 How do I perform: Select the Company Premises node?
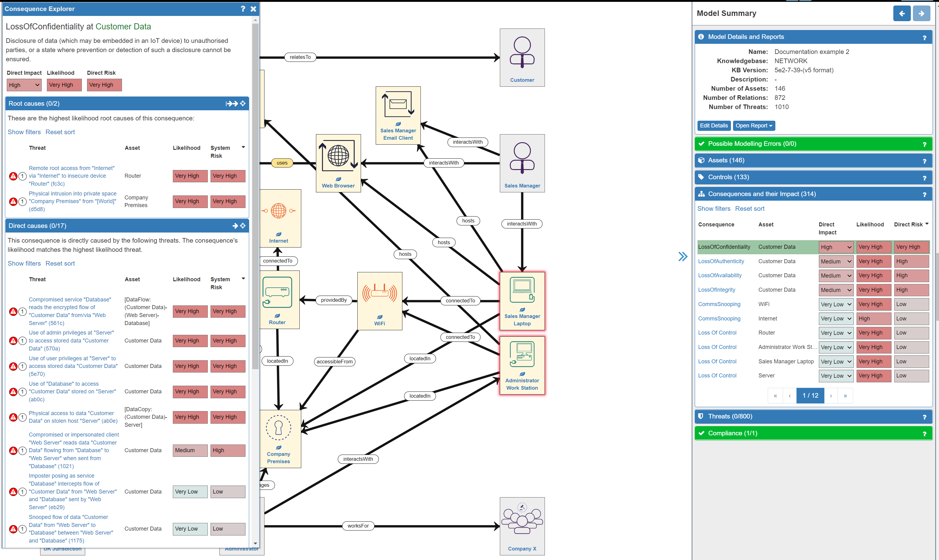tap(280, 439)
